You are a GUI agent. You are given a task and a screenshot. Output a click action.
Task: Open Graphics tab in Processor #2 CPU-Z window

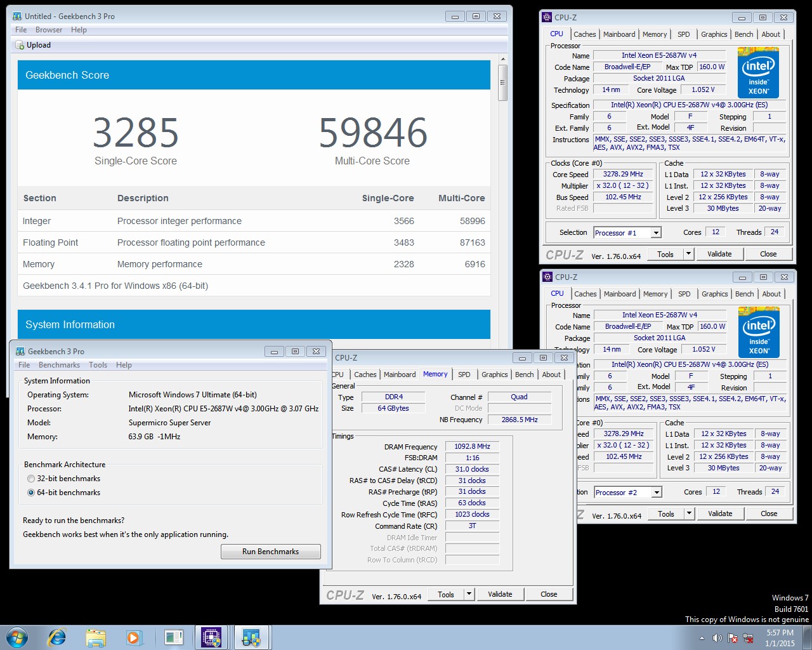[x=715, y=294]
